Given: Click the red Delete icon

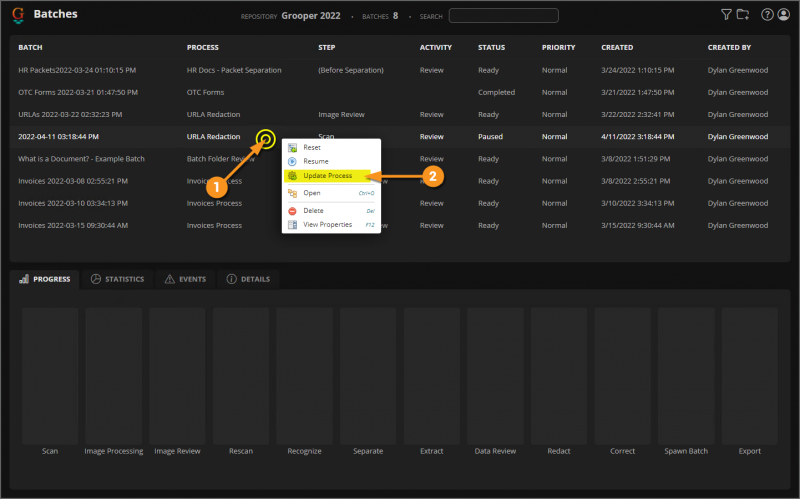Looking at the screenshot, I should coord(292,211).
